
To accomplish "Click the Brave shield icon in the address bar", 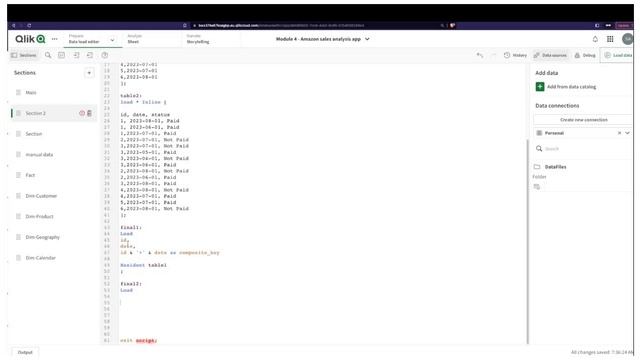I will coord(452,25).
